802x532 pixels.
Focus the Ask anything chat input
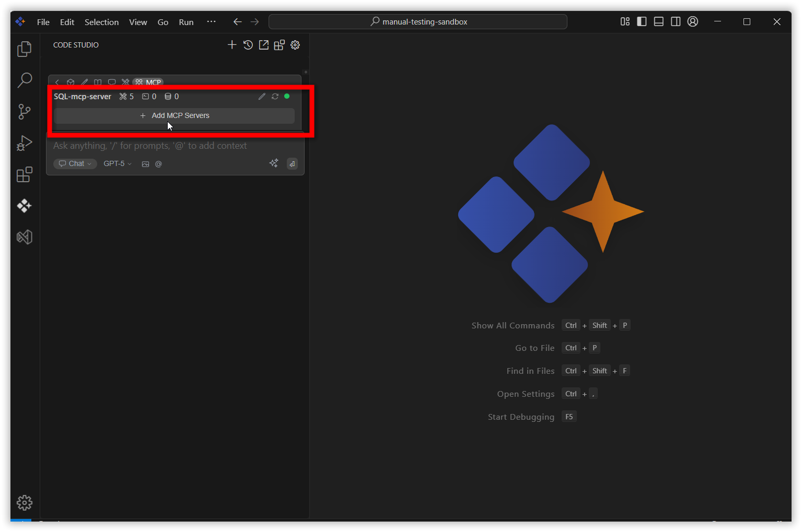click(175, 146)
